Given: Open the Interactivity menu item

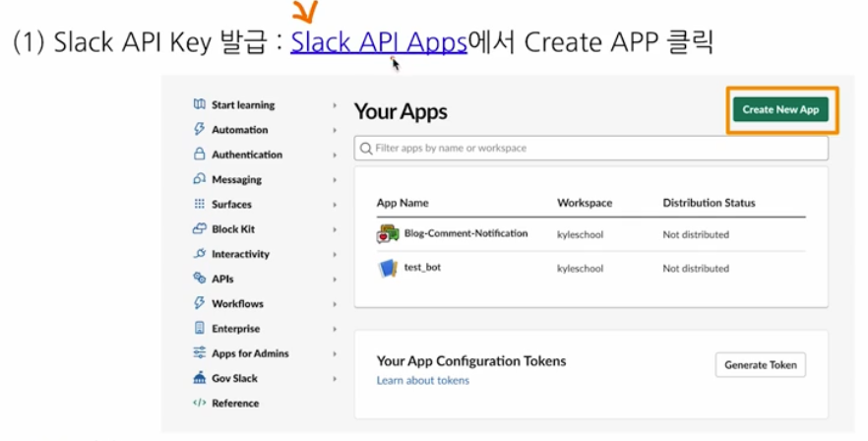Looking at the screenshot, I should (240, 254).
